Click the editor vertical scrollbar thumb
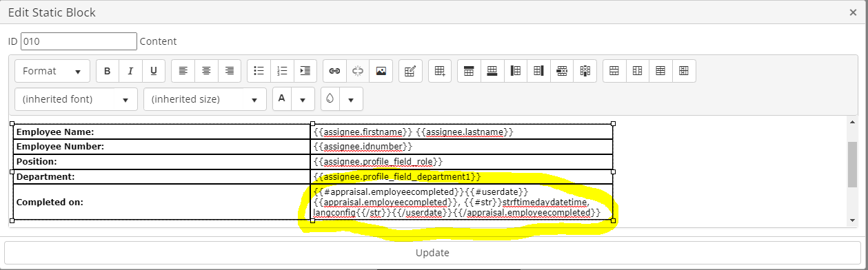This screenshot has height=270, width=868. coord(854,164)
